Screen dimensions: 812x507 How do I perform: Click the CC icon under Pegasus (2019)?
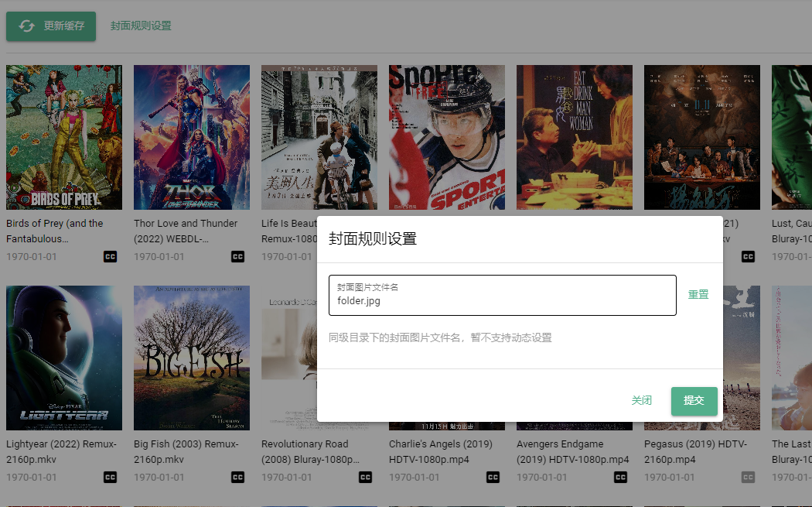pos(748,477)
